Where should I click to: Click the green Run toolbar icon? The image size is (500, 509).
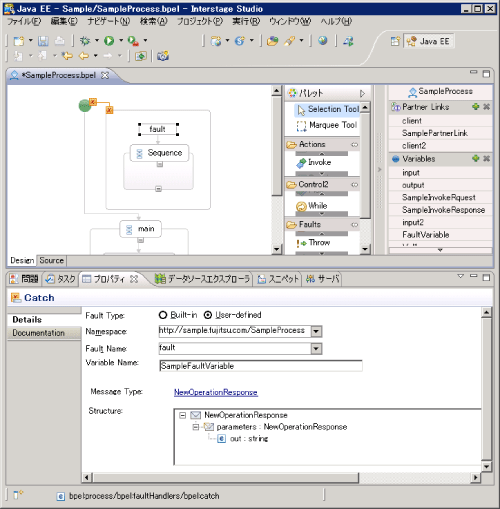tap(109, 41)
